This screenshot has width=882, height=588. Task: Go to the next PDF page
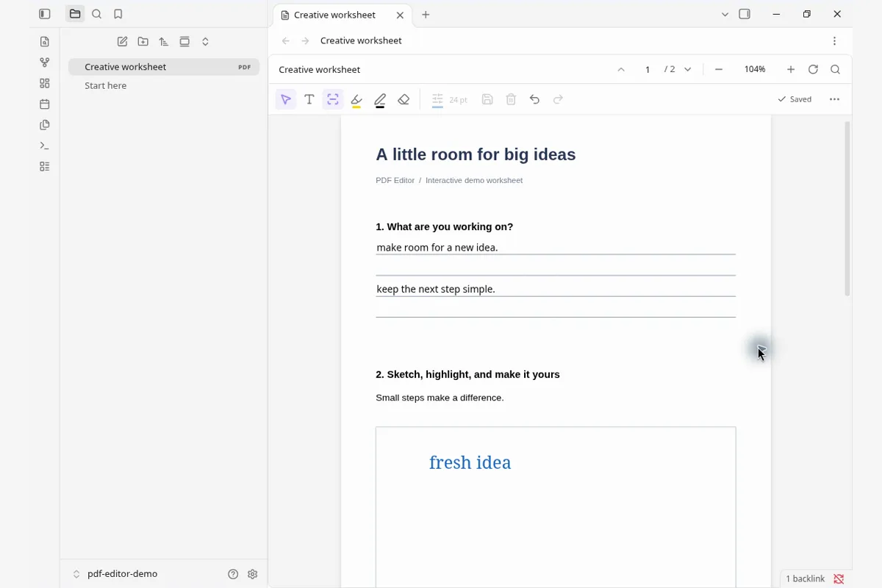(687, 70)
